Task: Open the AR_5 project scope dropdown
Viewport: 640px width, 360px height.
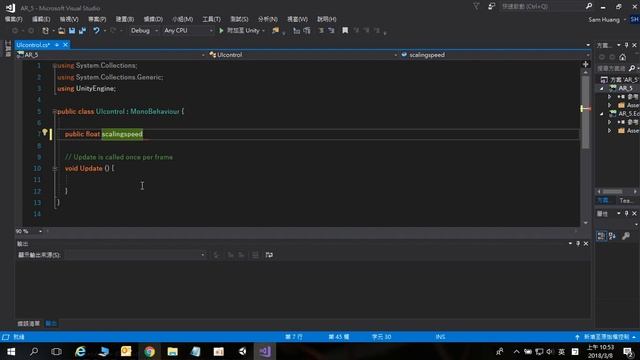Action: 111,55
